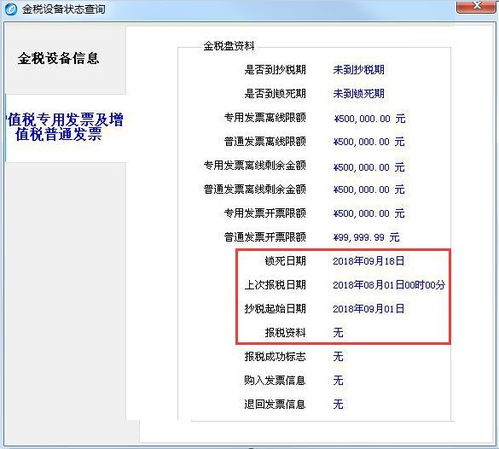
Task: Click 专用发票离线剩余金额 value
Action: point(369,167)
